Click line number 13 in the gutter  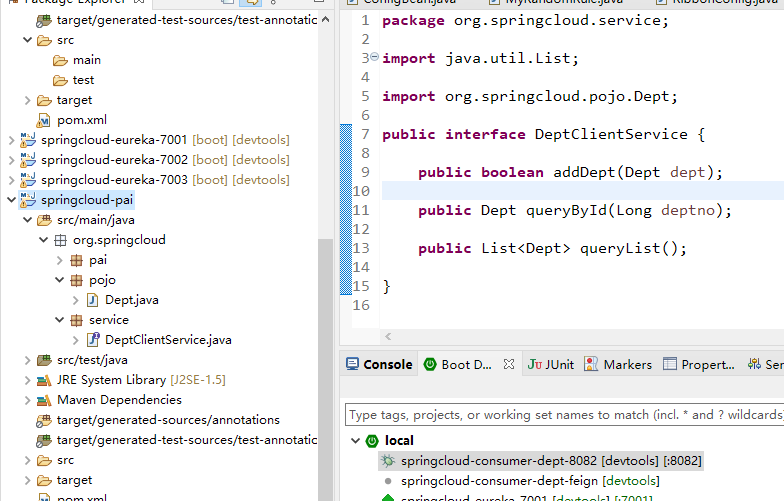pos(361,248)
